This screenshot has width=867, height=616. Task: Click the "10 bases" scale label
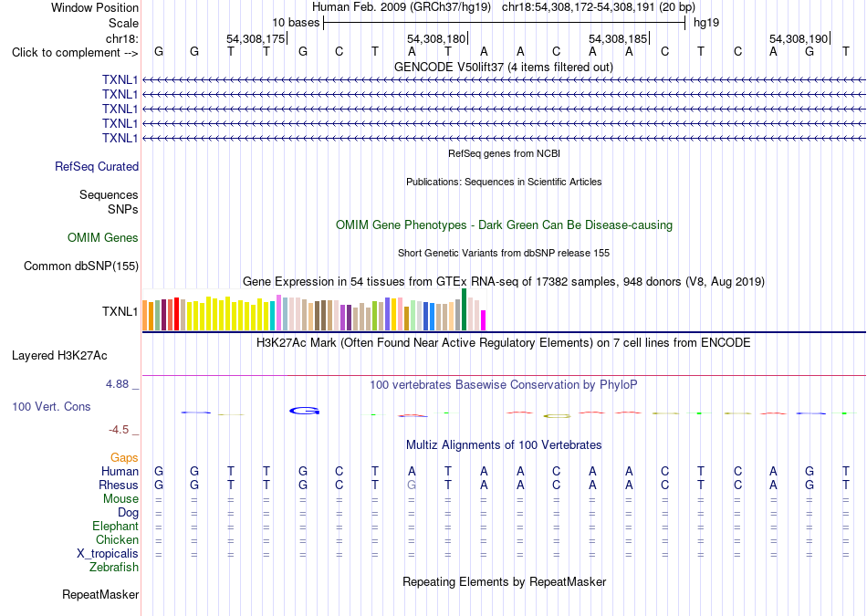[296, 23]
